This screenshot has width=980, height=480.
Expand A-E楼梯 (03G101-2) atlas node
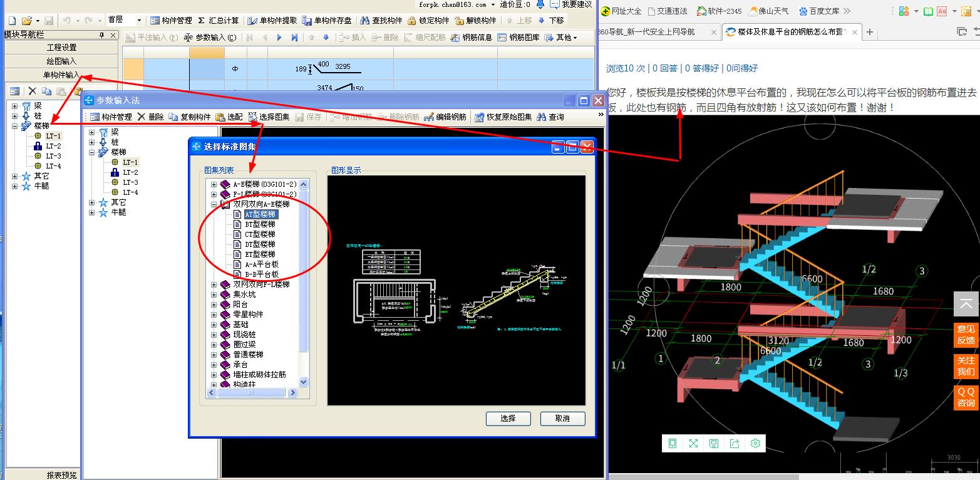[214, 185]
